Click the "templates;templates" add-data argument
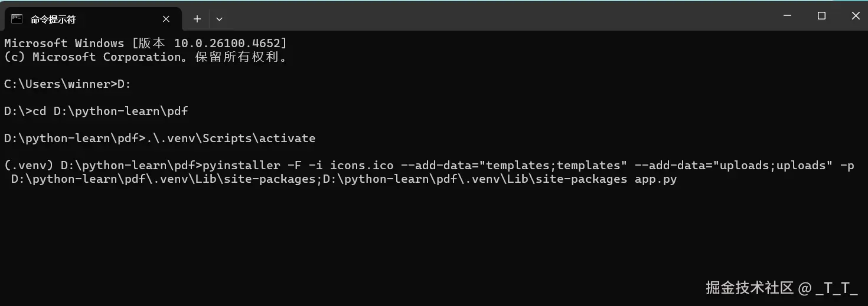The height and width of the screenshot is (306, 868). (x=553, y=166)
